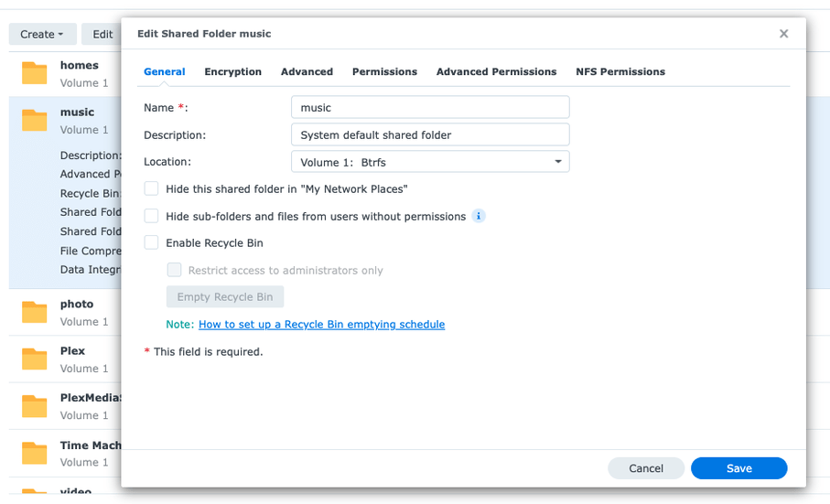Click the info icon beside hide sub-folders option
Screen dimensions: 830x504
click(479, 217)
